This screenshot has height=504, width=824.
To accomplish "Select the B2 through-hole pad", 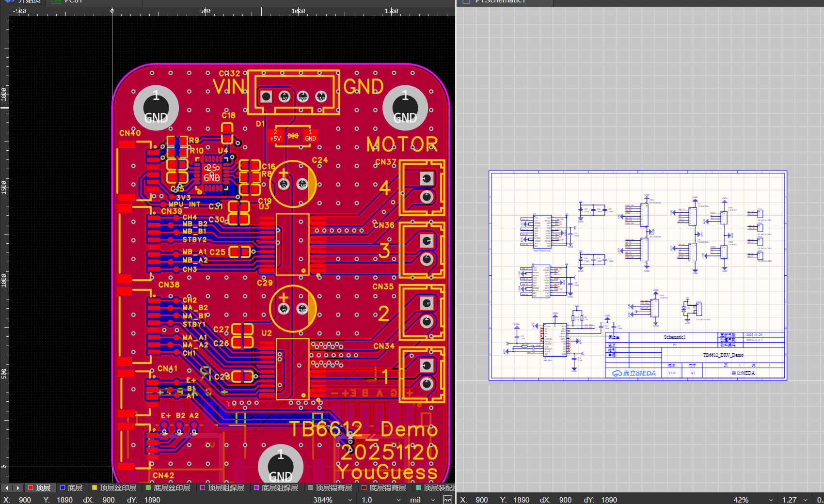I will [x=179, y=425].
